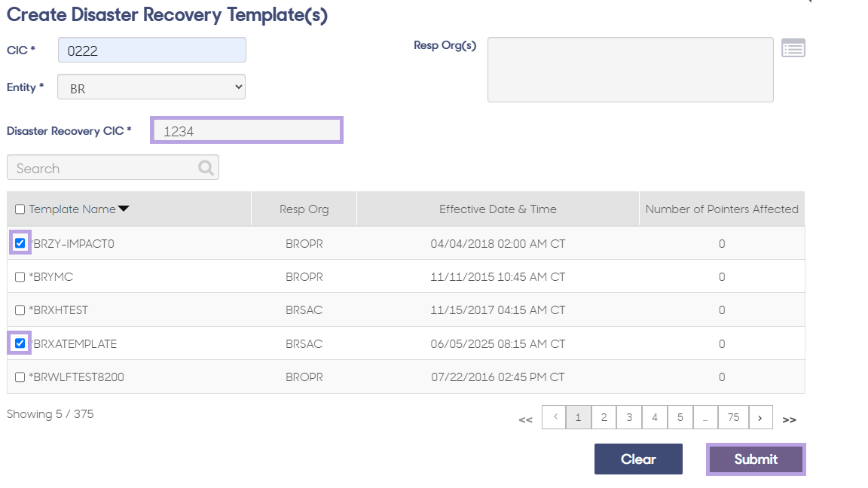The height and width of the screenshot is (488, 868).
Task: Clear the form
Action: tap(638, 459)
